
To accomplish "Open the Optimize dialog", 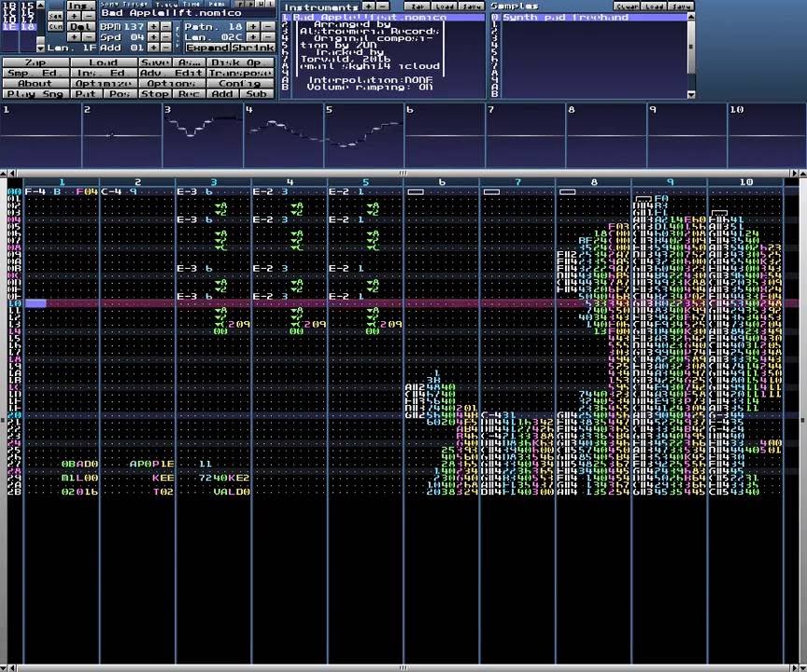I will [x=104, y=83].
